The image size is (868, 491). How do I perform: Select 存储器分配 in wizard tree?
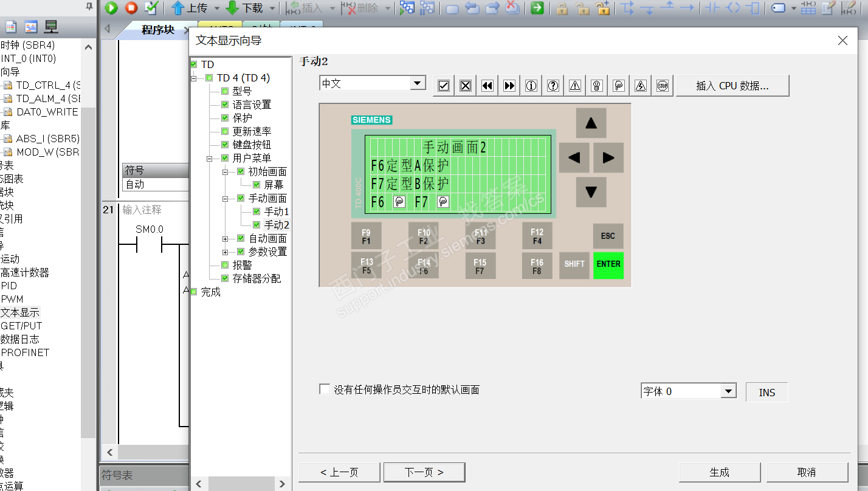click(x=257, y=278)
